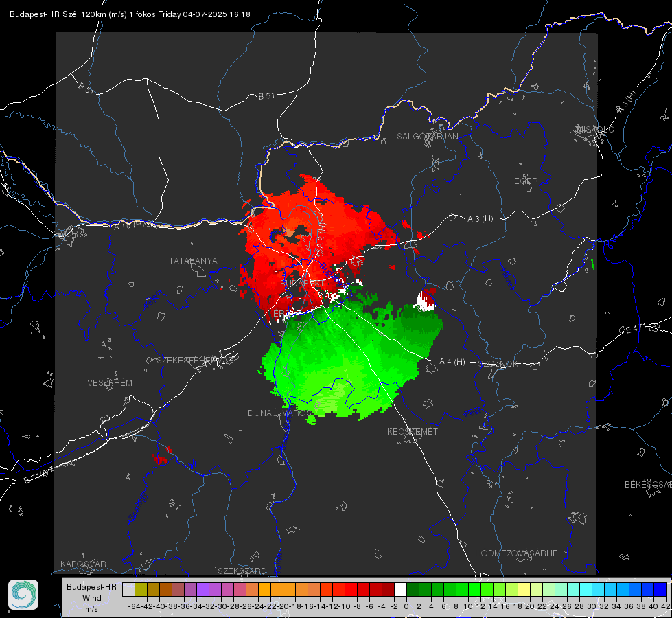The height and width of the screenshot is (618, 672).
Task: Select the cyan swatch between 28 and 30
Action: (x=586, y=589)
